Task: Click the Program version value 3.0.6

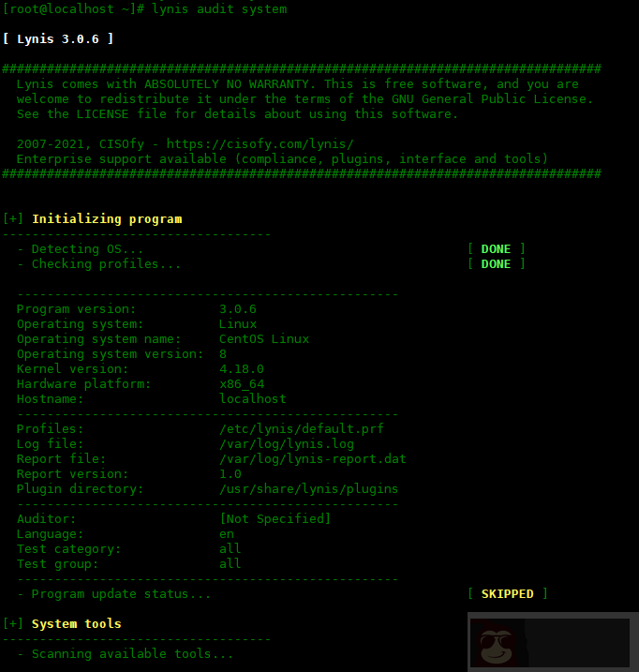Action: [238, 309]
